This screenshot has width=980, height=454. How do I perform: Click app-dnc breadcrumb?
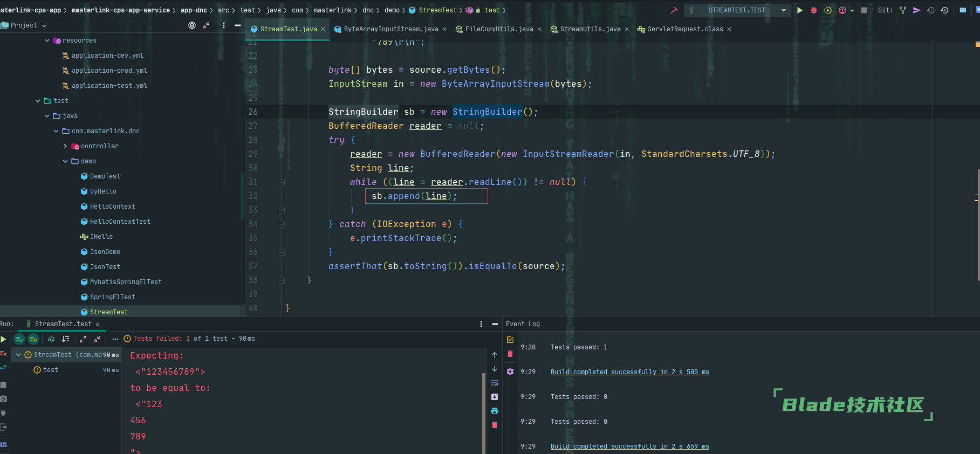(194, 10)
